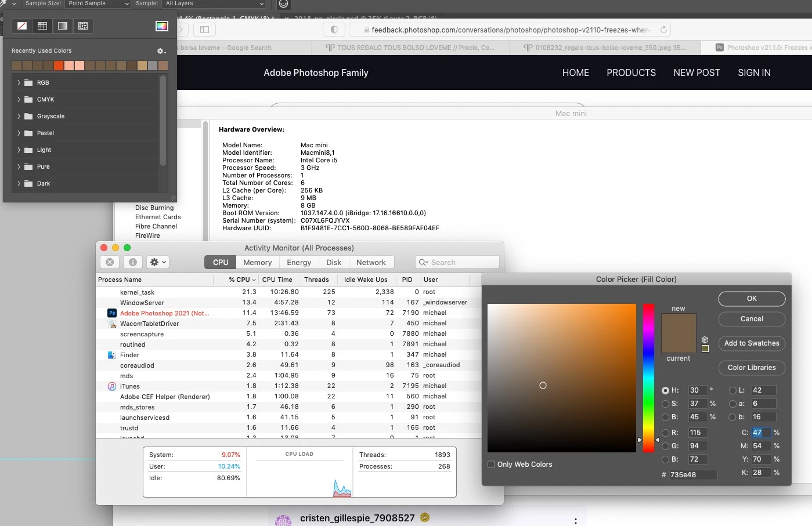The image size is (812, 526).
Task: Click the hex color value field
Action: [693, 475]
